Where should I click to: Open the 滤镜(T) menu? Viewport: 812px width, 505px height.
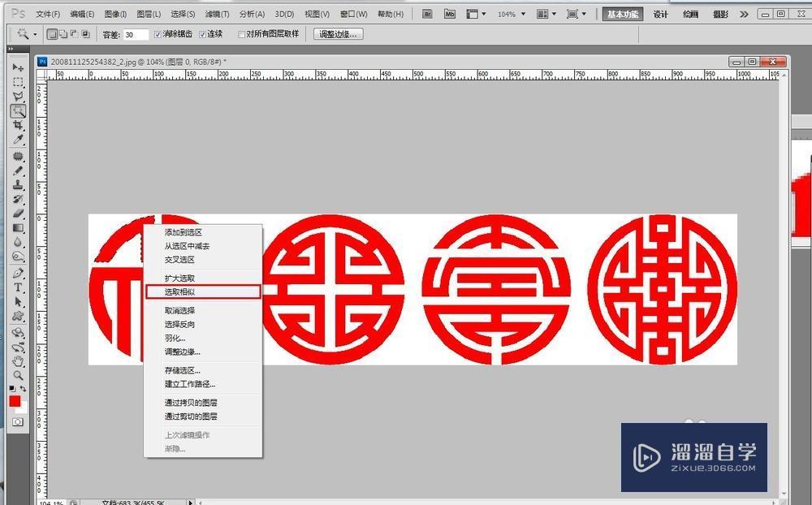(217, 14)
